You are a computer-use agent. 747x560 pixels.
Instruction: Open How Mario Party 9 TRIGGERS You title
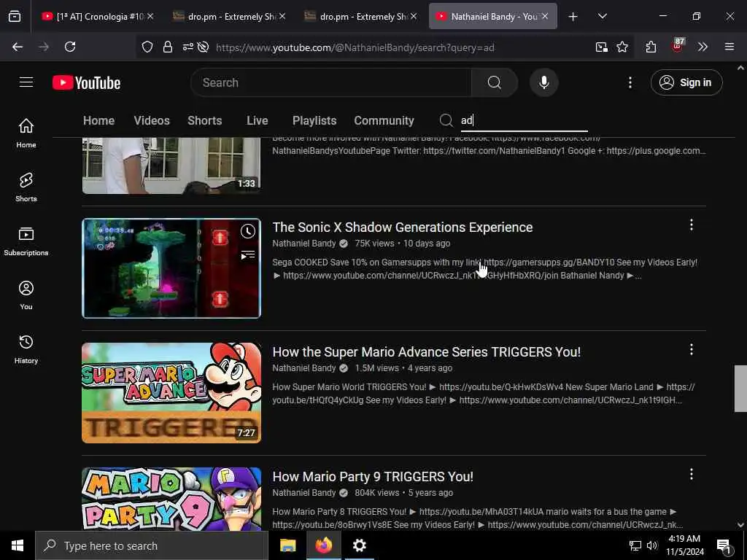coord(373,477)
